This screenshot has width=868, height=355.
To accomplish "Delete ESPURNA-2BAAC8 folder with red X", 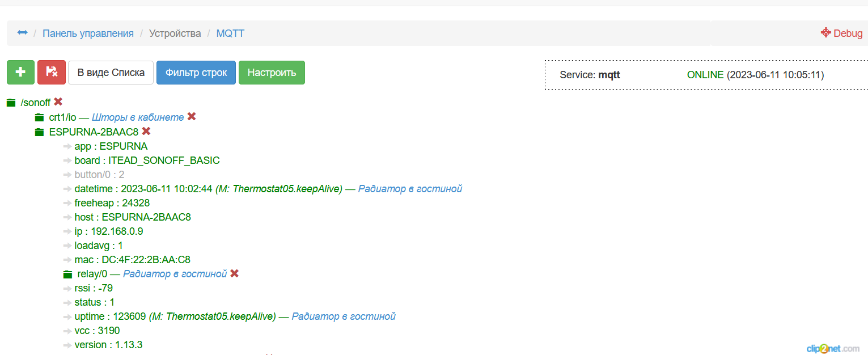I will pos(146,131).
